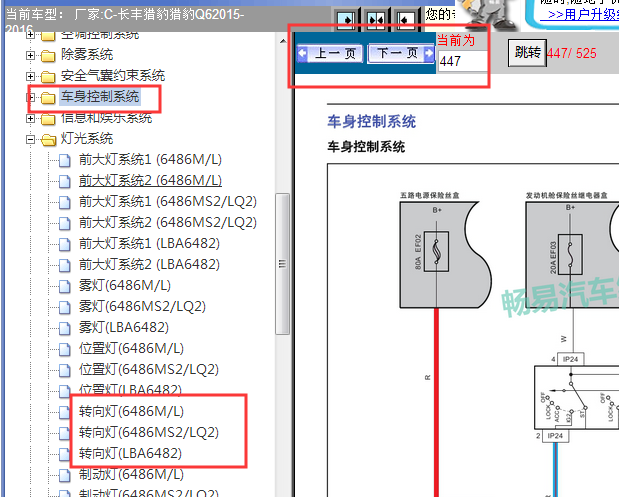Click document icon beside 前大灯系统1 (6486MS2/LQ2)
This screenshot has width=619, height=497.
coord(64,202)
